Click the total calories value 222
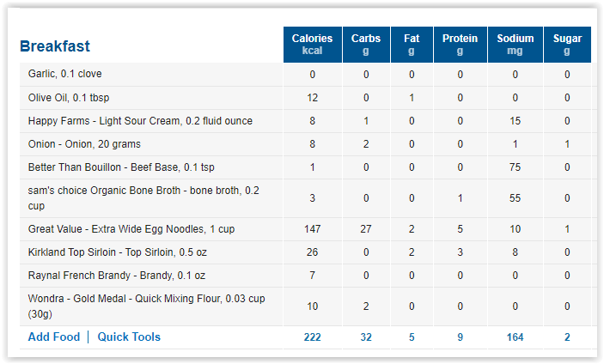Screen dimensions: 604x364 313,337
